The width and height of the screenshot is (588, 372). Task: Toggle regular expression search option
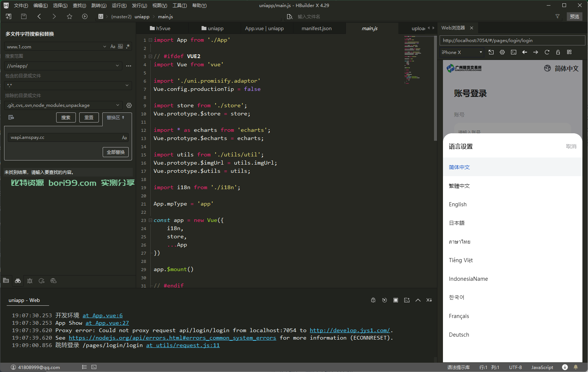pos(128,47)
